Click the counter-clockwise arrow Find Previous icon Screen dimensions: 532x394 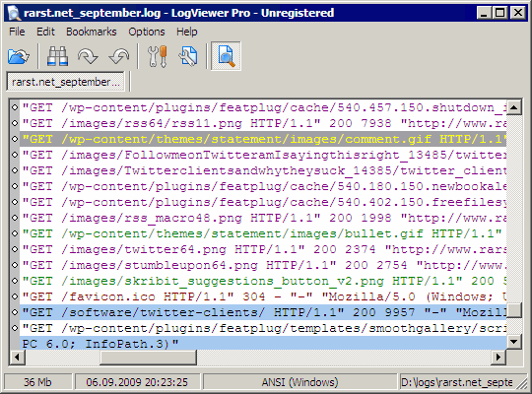coord(119,56)
